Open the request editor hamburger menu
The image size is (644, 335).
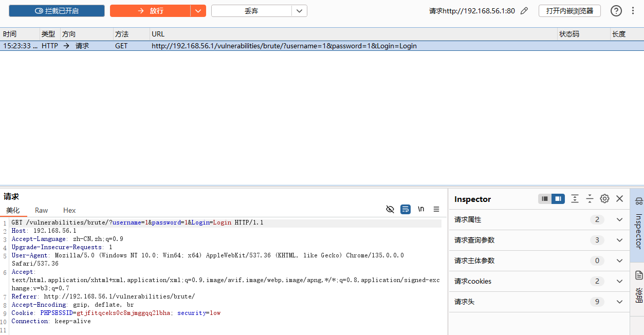tap(436, 209)
